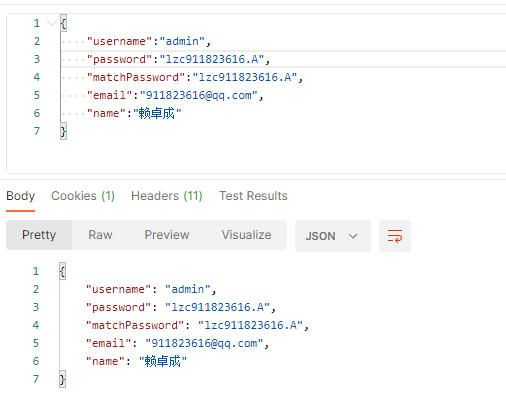Click request line "matchPassword":"lzc911823616.A"
This screenshot has width=506, height=399.
[x=195, y=77]
